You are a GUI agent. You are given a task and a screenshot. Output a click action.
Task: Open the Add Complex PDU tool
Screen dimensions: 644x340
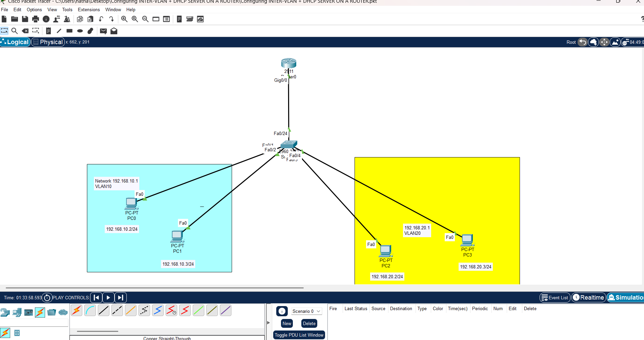pyautogui.click(x=114, y=31)
